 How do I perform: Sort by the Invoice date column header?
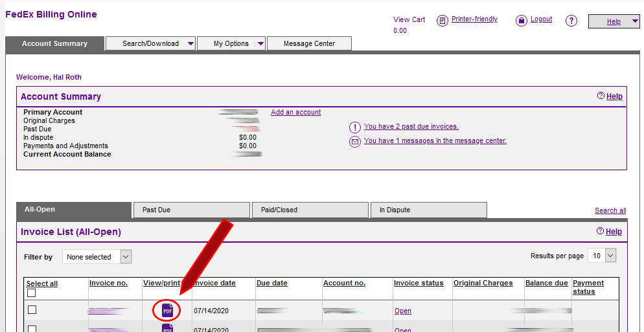pos(214,283)
